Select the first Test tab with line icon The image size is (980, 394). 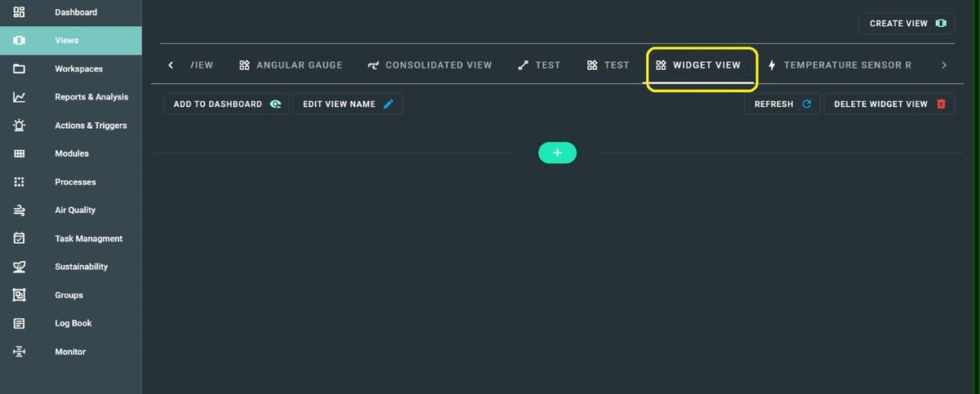point(540,65)
